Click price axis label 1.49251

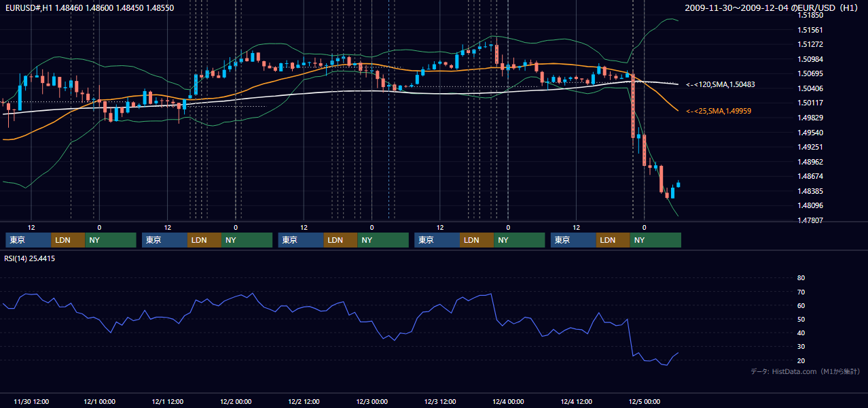[811, 147]
